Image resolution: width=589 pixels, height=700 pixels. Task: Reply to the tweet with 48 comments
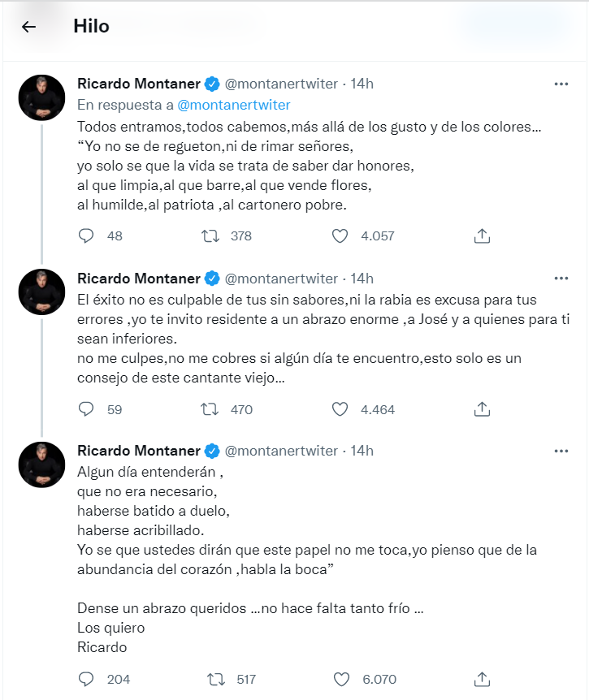[86, 235]
